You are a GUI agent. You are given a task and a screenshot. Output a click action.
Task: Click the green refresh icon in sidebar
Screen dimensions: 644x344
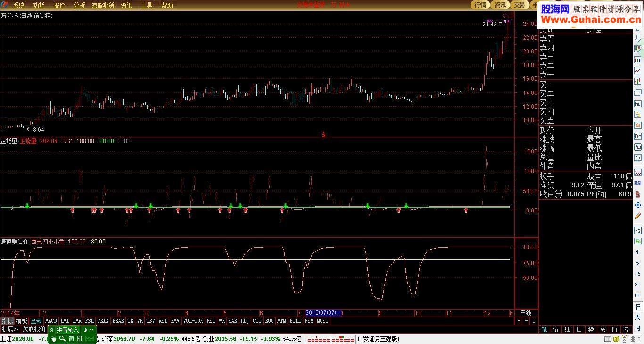pos(637,241)
